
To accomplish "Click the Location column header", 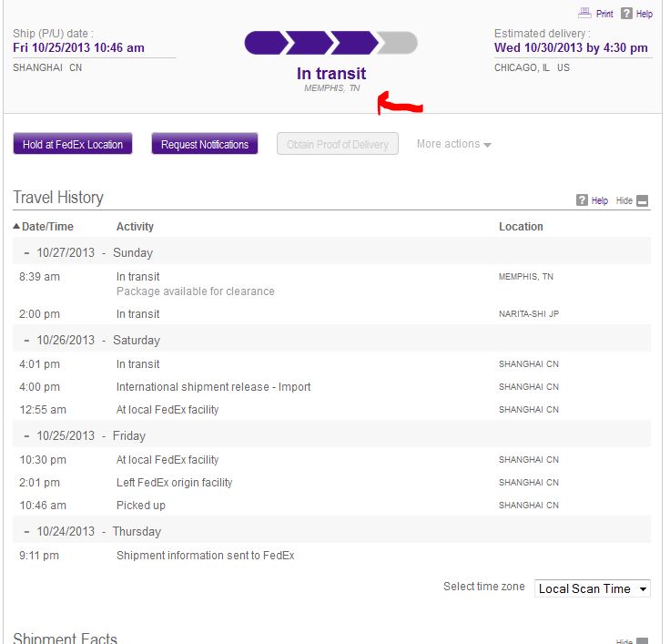I will pos(521,226).
